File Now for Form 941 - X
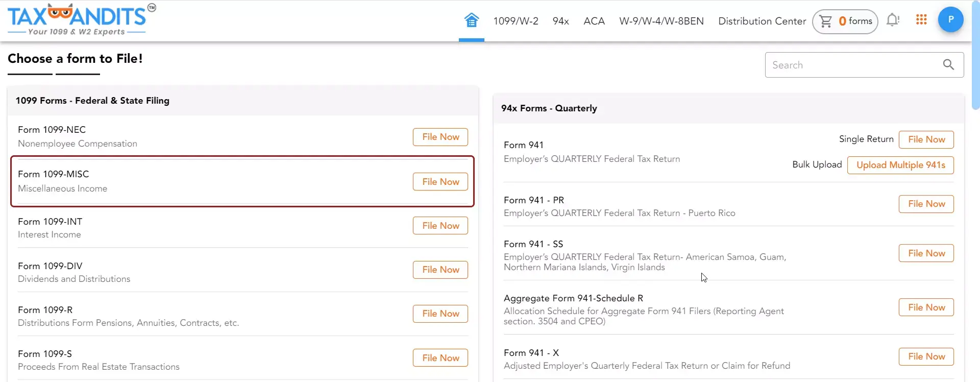The image size is (980, 382). pos(926,356)
